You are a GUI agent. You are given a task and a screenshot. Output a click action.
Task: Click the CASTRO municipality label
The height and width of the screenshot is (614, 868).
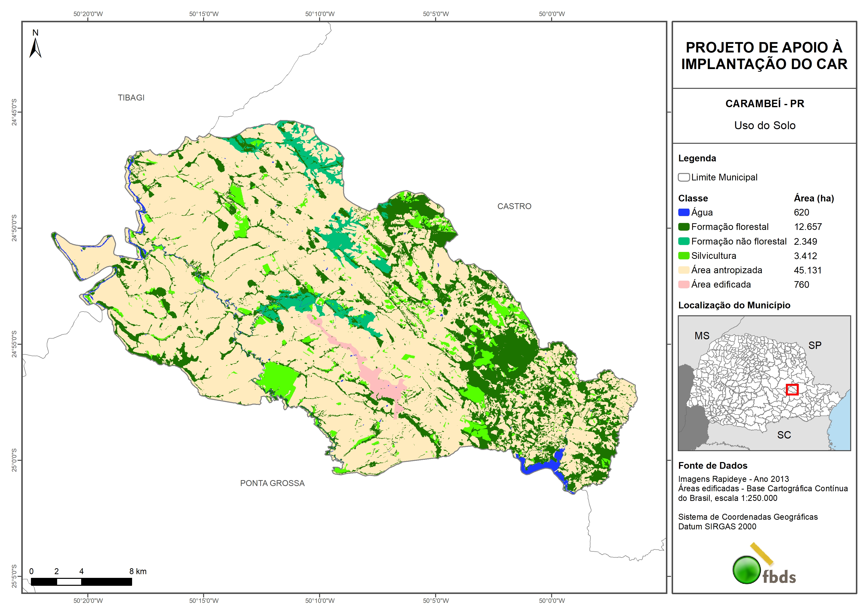(x=514, y=206)
